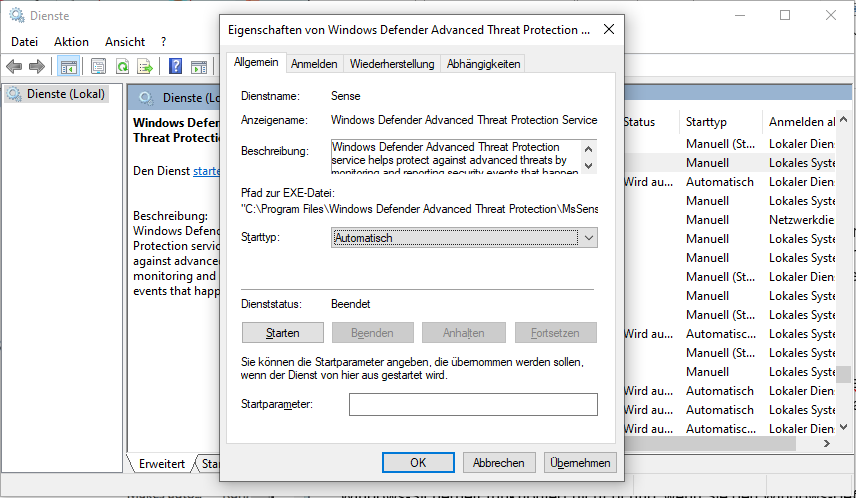Screen dimensions: 856x498
Task: Click the Fortsetzen button
Action: 555,333
